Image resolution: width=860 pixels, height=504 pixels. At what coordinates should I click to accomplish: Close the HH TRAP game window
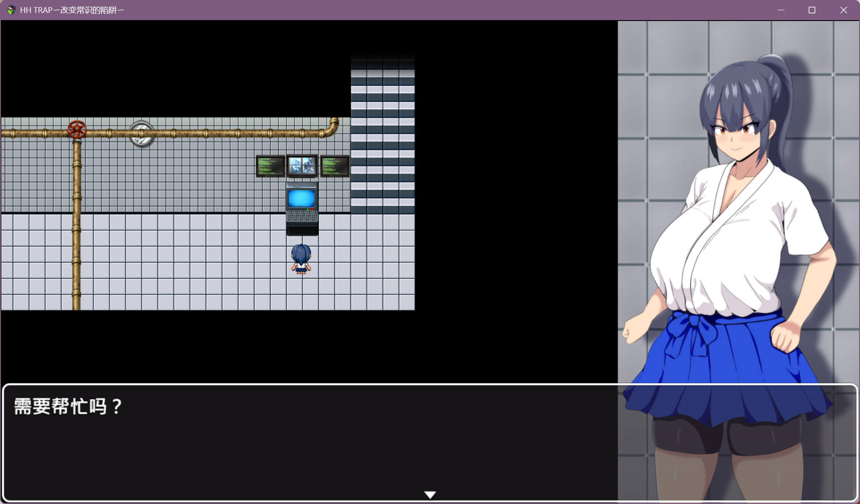pos(843,10)
